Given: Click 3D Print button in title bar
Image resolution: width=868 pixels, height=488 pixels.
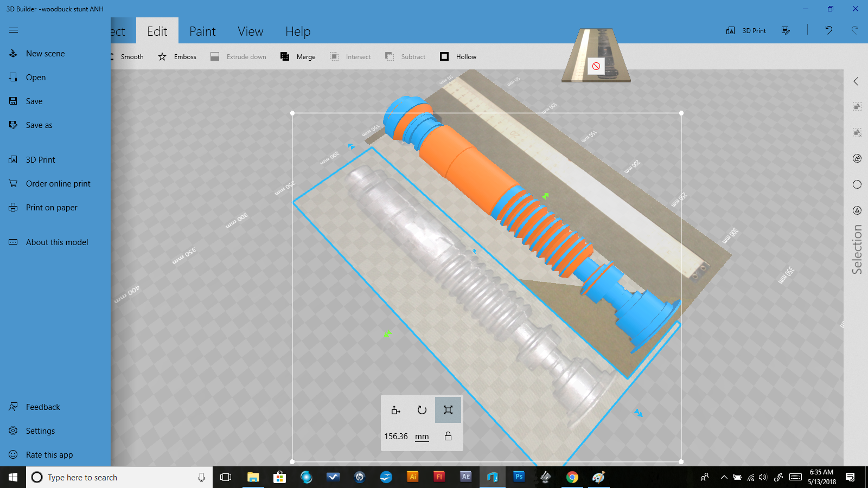Looking at the screenshot, I should coord(746,31).
